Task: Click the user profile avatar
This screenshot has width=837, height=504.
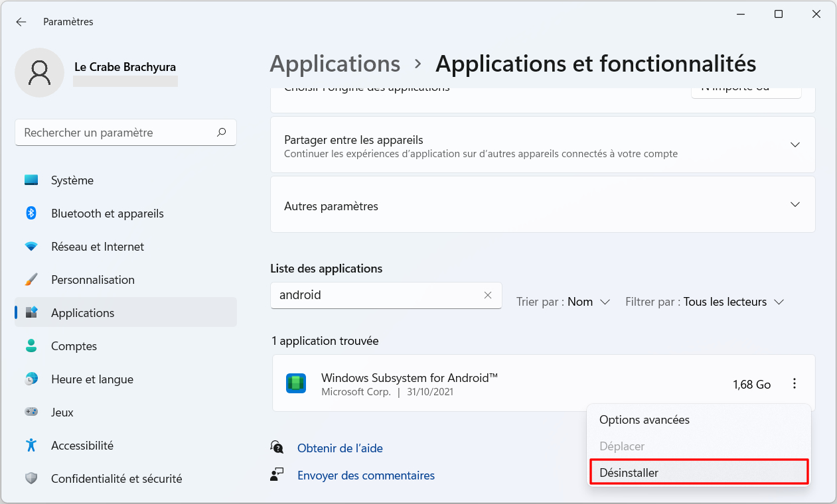Action: [x=40, y=72]
